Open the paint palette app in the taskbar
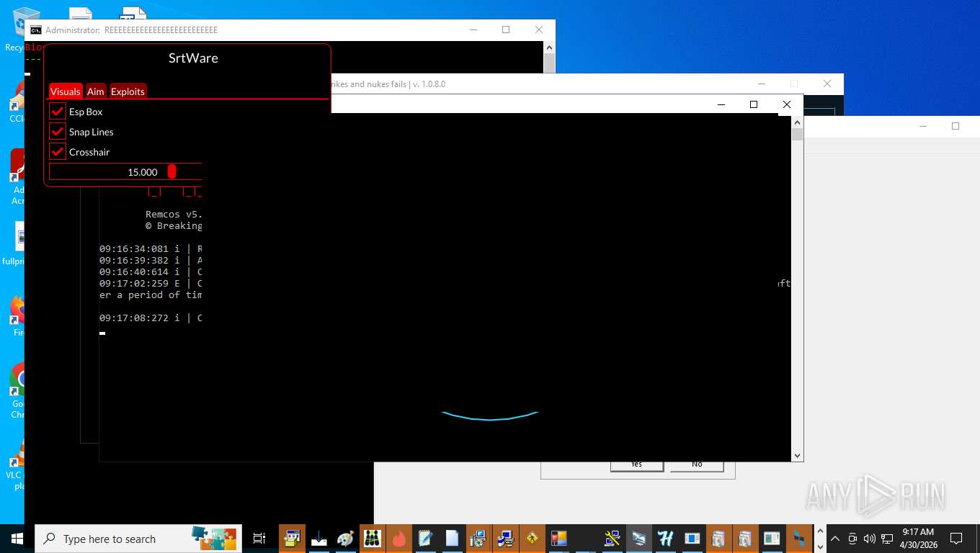Image resolution: width=980 pixels, height=553 pixels. [x=345, y=539]
